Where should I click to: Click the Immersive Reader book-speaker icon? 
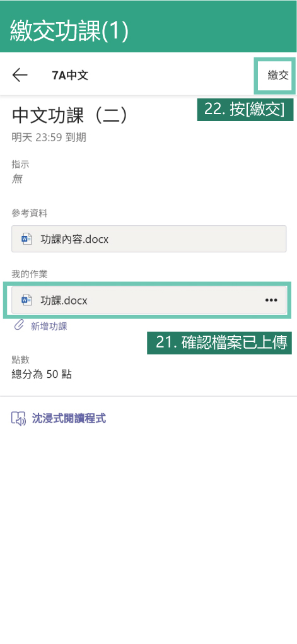(19, 419)
